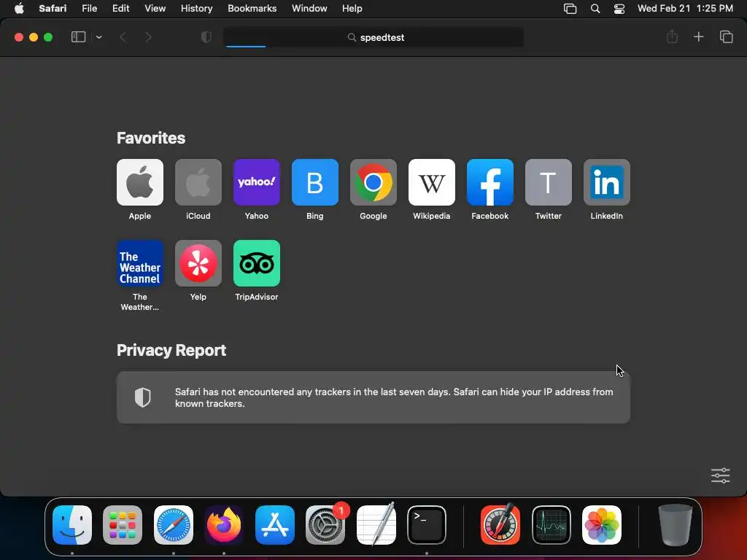The image size is (747, 560).
Task: Open the Yelp favorite
Action: click(x=198, y=263)
